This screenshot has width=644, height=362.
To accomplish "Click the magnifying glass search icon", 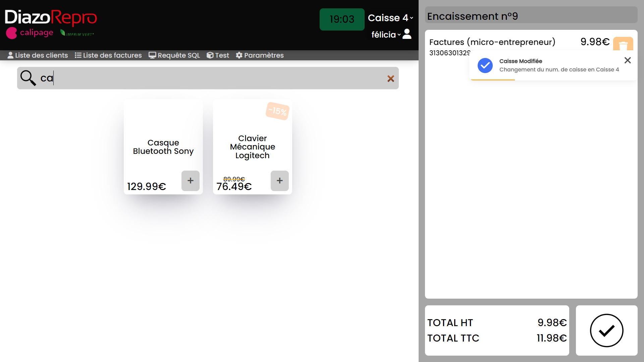I will (28, 78).
